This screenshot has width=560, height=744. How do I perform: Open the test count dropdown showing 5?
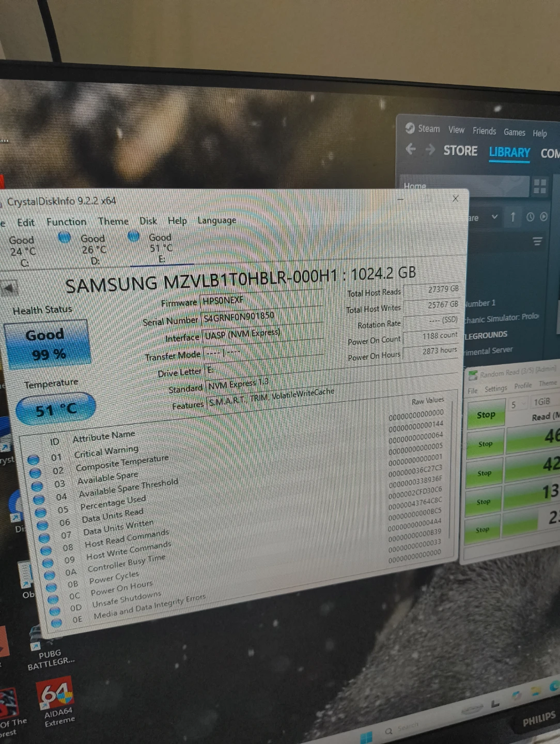(518, 405)
